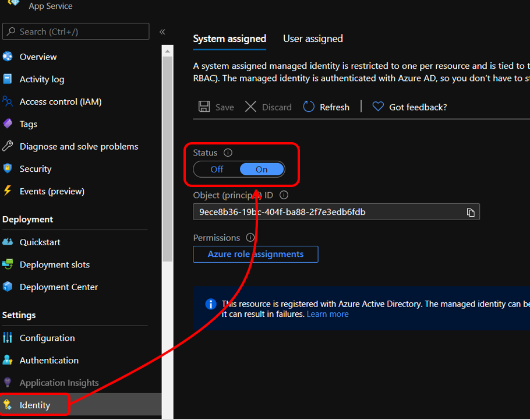The image size is (530, 420).
Task: Follow the Learn more link
Action: click(327, 314)
